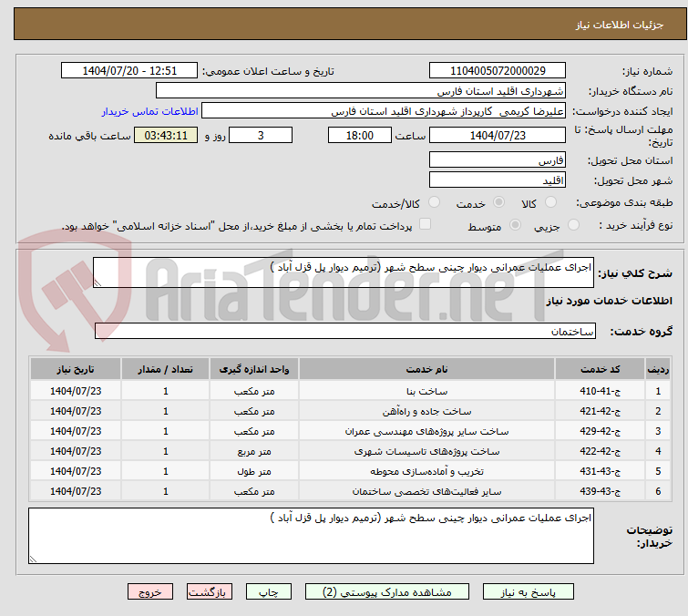Click the بازگشت back button

pos(210,592)
